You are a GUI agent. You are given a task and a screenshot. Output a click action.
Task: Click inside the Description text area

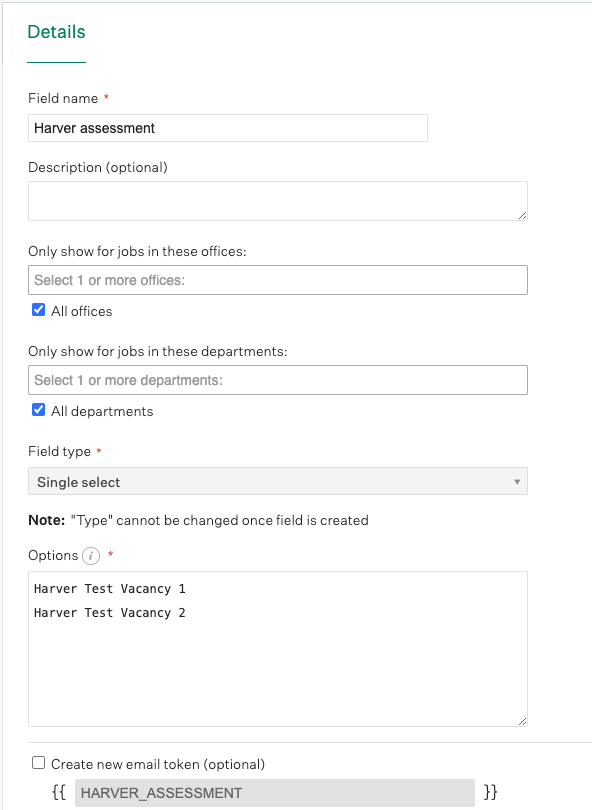[x=278, y=201]
